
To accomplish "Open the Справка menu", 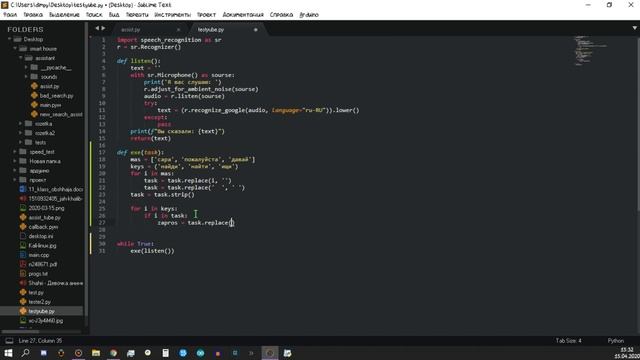I will coord(281,15).
